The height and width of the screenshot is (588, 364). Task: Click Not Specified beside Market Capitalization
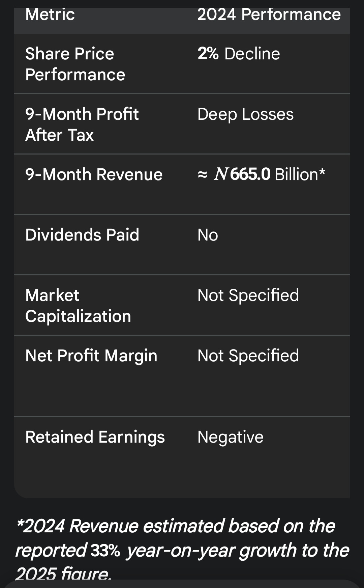(x=248, y=296)
